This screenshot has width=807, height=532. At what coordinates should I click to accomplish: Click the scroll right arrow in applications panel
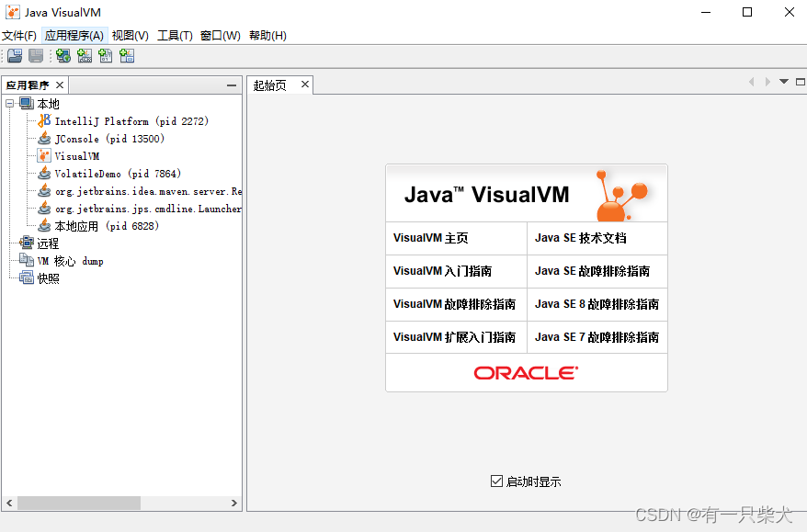[x=234, y=503]
